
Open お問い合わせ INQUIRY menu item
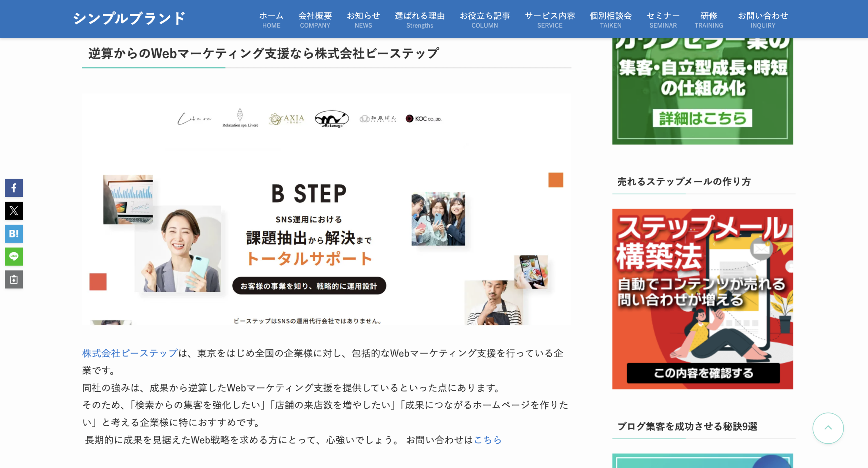(763, 20)
